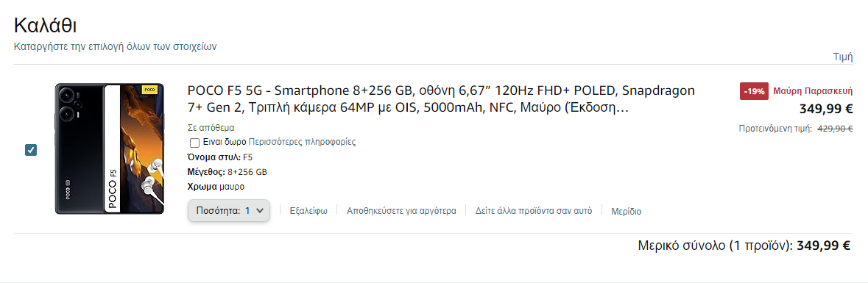Uncheck the POCO F5 item selection checkbox

point(31,150)
